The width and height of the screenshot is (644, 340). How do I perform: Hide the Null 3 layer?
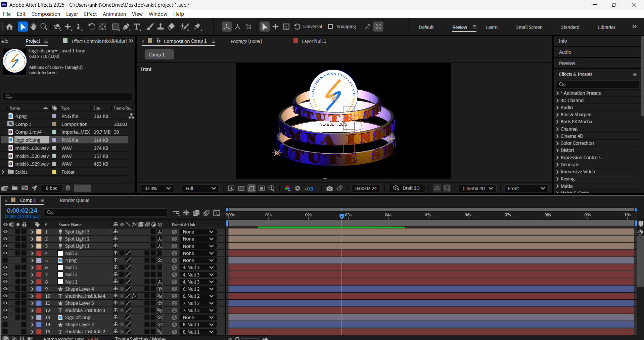pyautogui.click(x=5, y=253)
